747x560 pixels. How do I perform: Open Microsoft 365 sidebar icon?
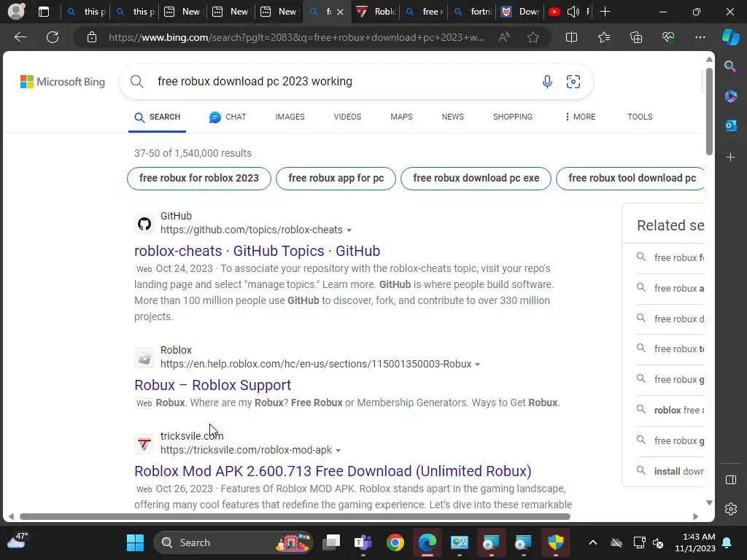point(730,96)
